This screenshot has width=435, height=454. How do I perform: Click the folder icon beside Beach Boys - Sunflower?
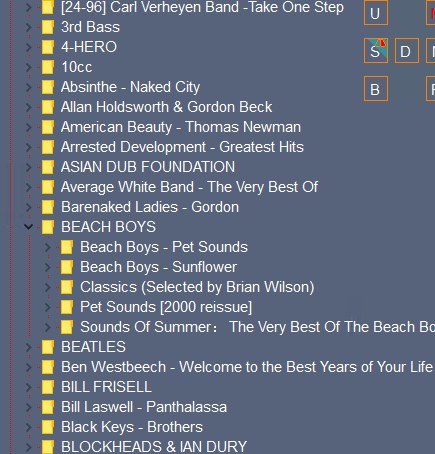coord(67,267)
